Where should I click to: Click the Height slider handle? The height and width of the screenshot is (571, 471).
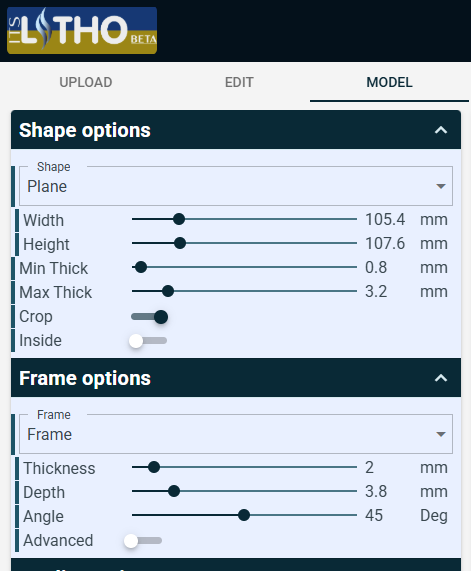click(x=180, y=243)
